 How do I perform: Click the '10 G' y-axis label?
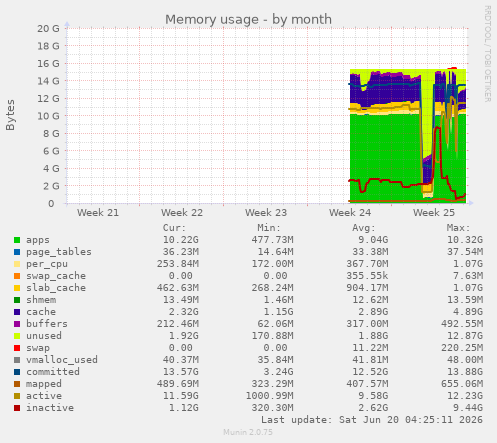[48, 116]
